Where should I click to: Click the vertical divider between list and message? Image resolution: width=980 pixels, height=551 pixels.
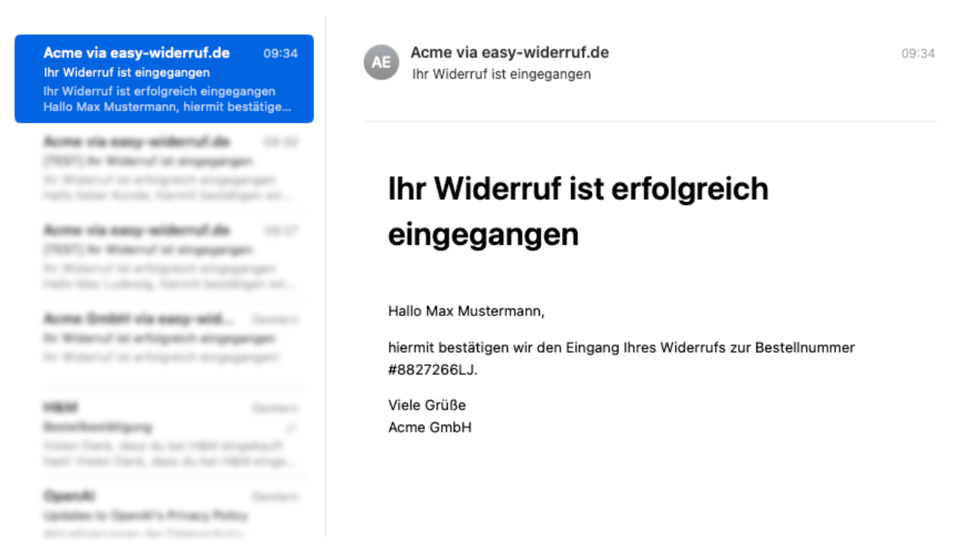click(x=325, y=275)
